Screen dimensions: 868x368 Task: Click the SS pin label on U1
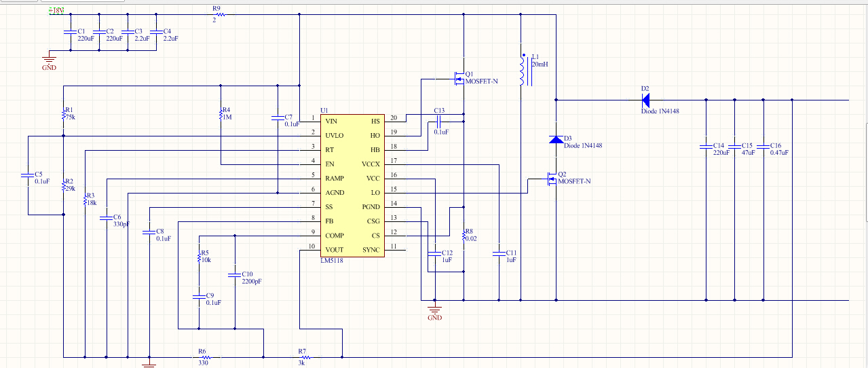point(329,207)
